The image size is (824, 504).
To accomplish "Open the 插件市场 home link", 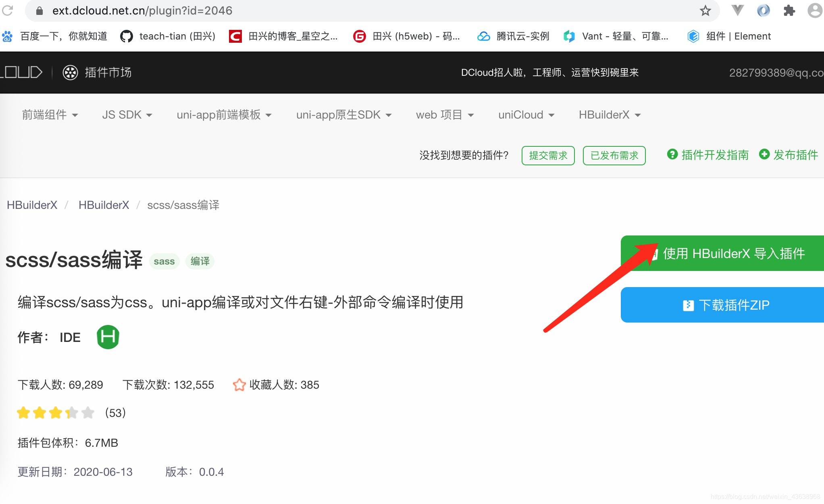I will pos(108,73).
